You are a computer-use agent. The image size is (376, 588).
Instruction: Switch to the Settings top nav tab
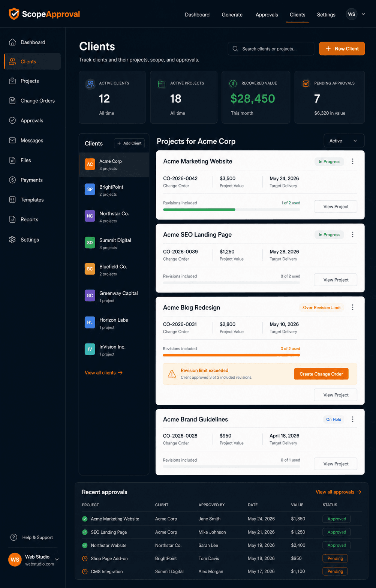click(x=326, y=15)
